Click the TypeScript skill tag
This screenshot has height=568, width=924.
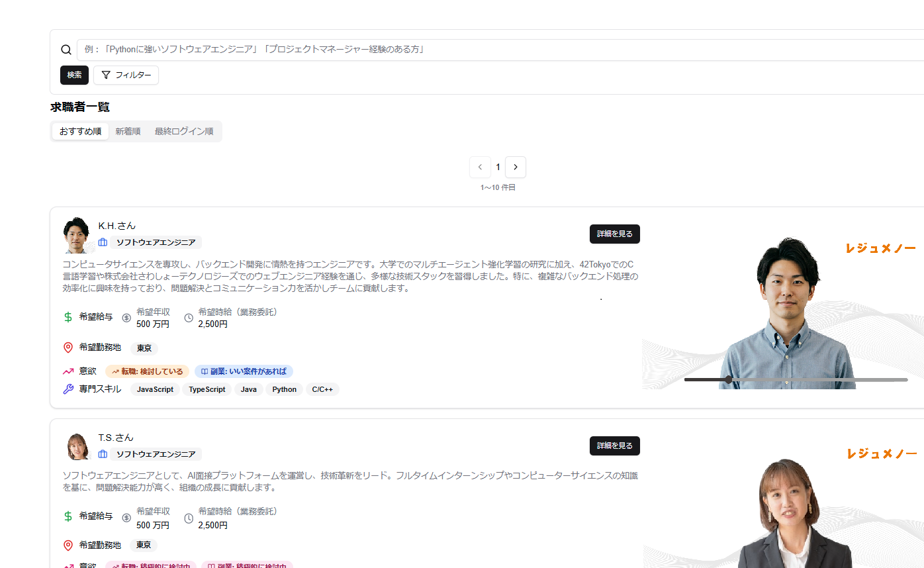(x=207, y=389)
